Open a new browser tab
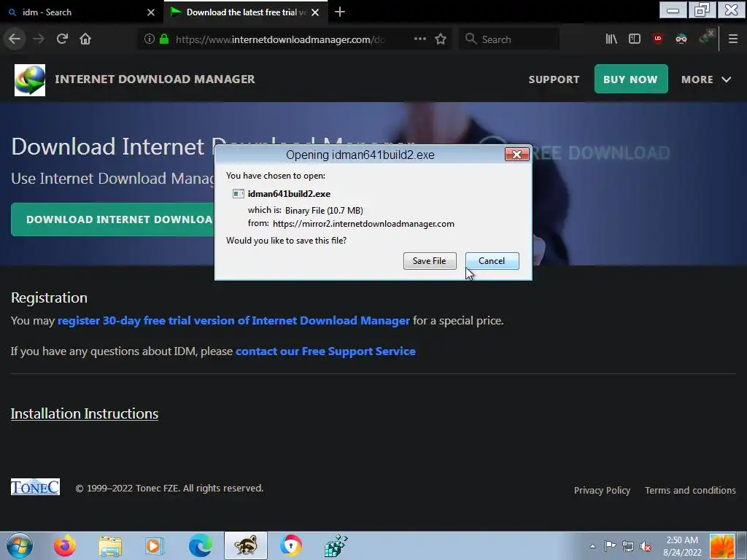The width and height of the screenshot is (747, 560). pos(340,12)
